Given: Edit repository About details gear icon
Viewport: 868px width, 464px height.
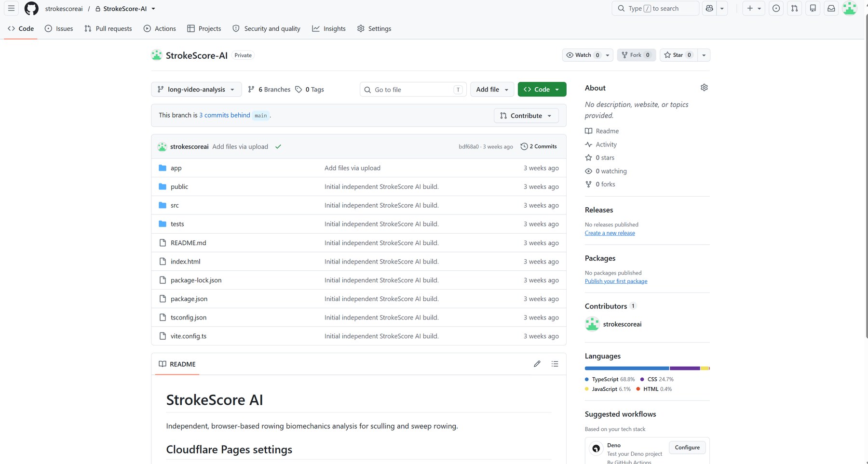Looking at the screenshot, I should [704, 88].
